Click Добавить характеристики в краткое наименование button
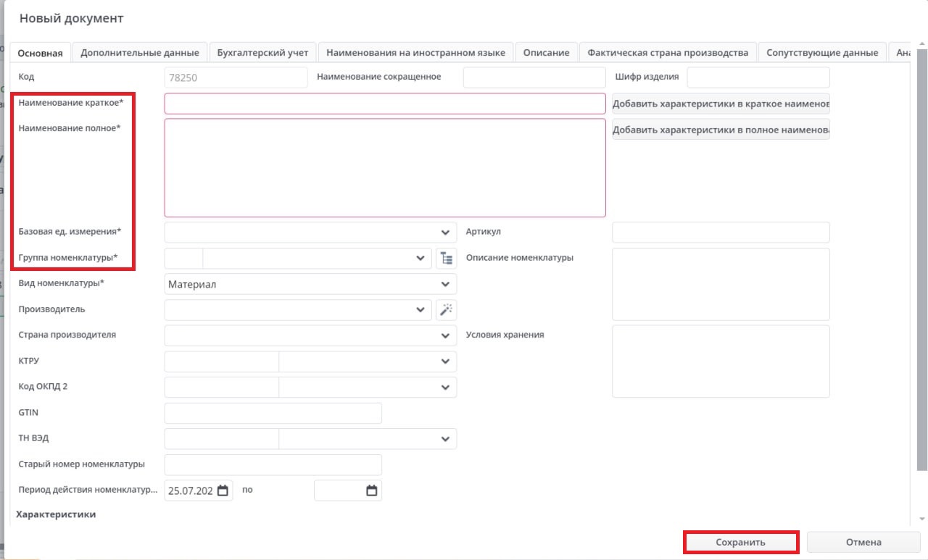The image size is (928, 560). point(721,104)
